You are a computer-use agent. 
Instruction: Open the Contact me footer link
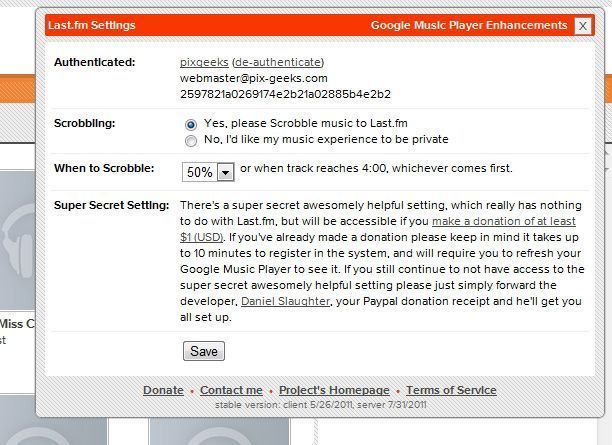tap(231, 390)
